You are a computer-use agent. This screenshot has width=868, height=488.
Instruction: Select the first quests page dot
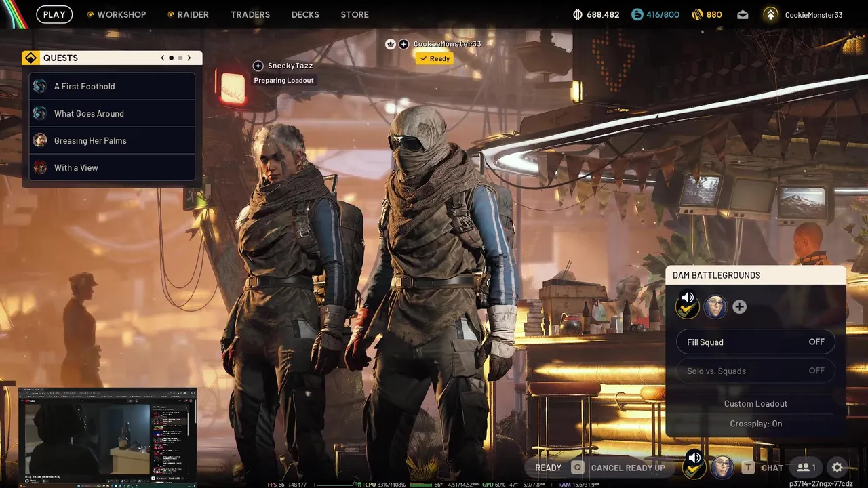(x=172, y=58)
